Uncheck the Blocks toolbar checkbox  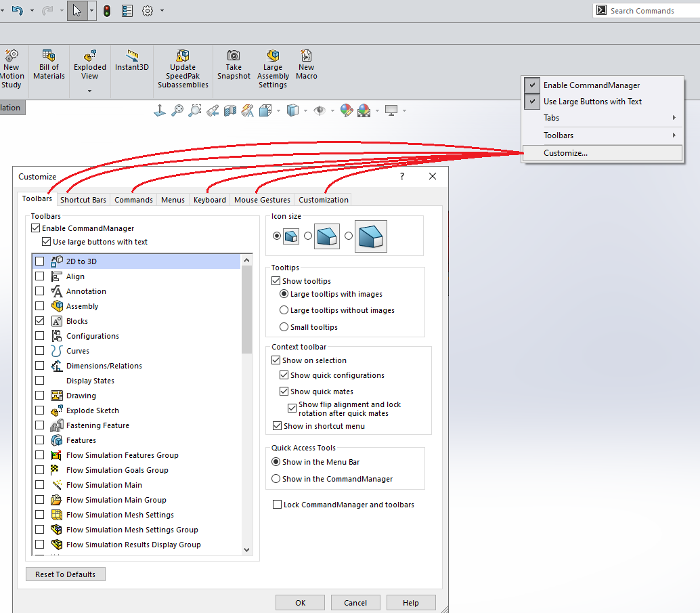[40, 321]
